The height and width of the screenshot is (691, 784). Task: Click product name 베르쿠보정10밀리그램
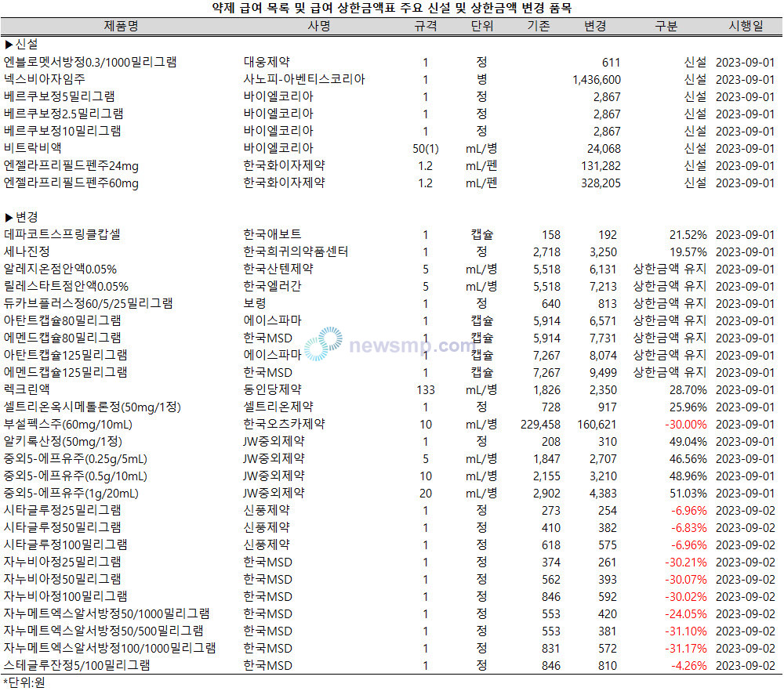[62, 132]
